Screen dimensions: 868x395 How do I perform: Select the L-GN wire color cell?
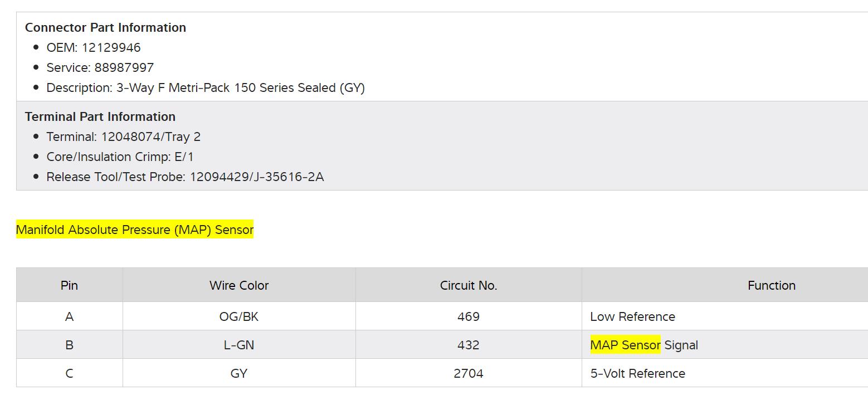pyautogui.click(x=239, y=345)
